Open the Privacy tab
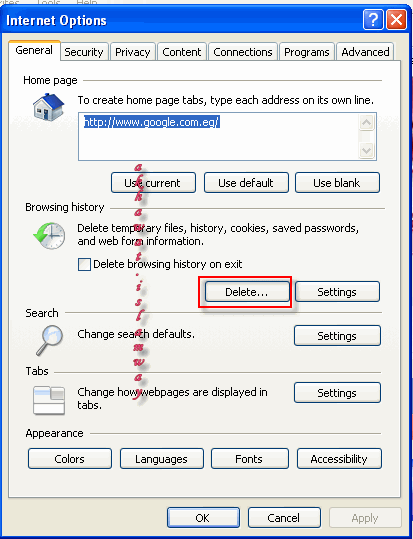 pyautogui.click(x=133, y=52)
